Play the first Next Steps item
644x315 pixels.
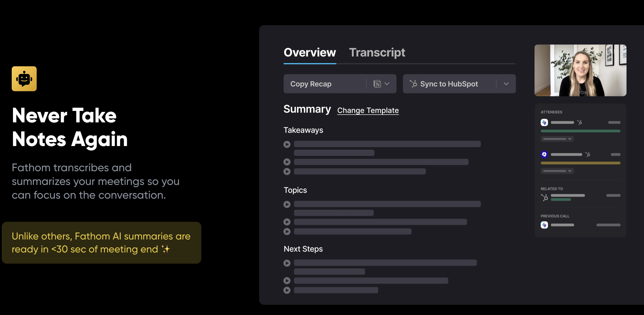[x=287, y=263]
